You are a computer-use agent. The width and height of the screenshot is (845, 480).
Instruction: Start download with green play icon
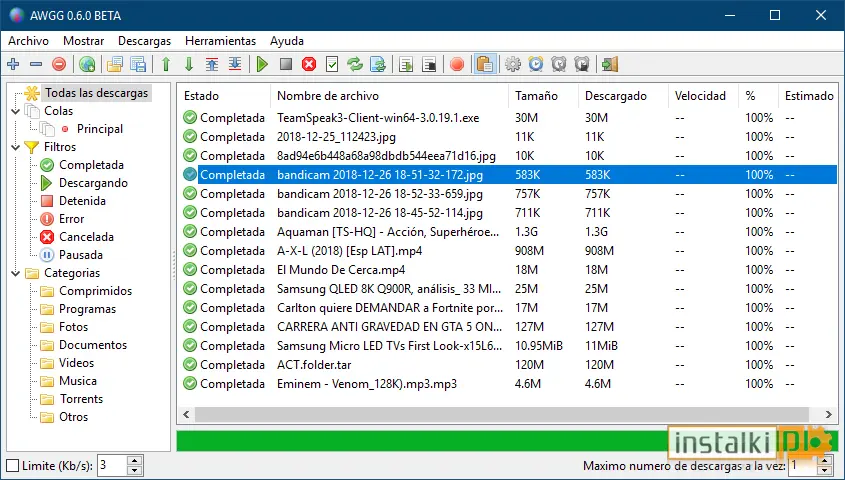coord(262,65)
